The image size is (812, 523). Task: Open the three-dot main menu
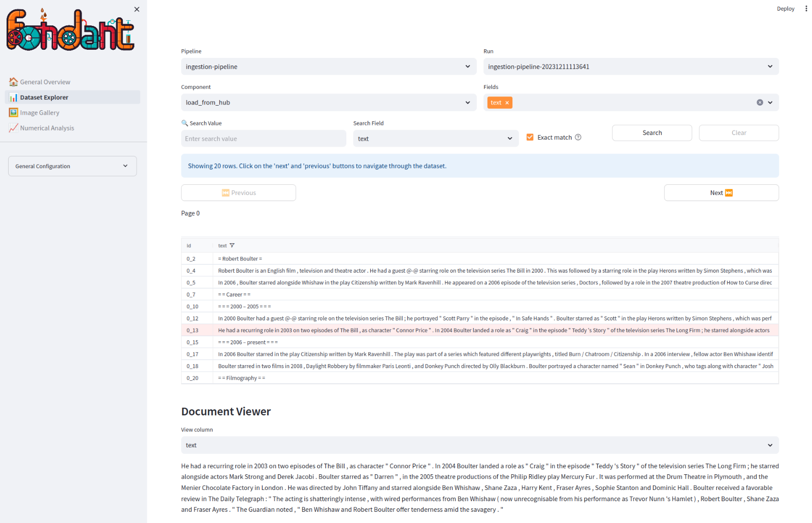[x=806, y=9]
